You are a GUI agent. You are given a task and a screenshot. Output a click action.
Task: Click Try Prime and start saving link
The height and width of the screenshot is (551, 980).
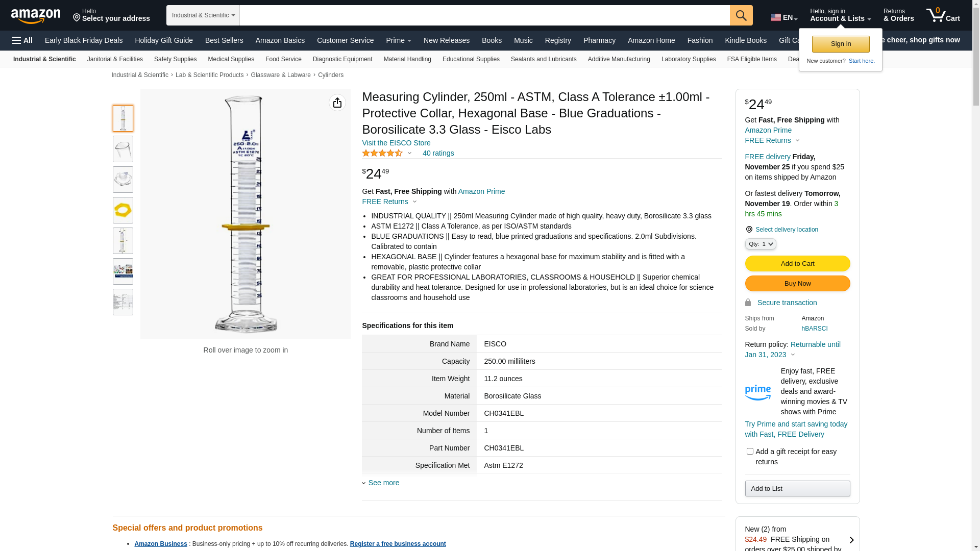pyautogui.click(x=796, y=429)
